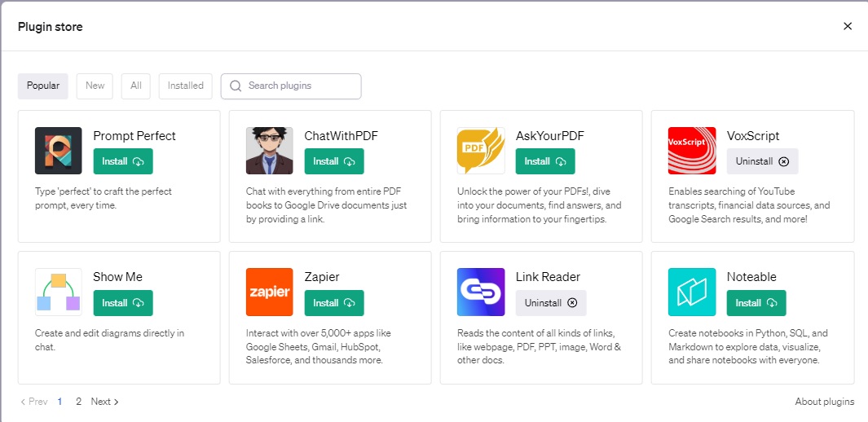Click the Show Me title text
The image size is (868, 422).
pyautogui.click(x=118, y=277)
